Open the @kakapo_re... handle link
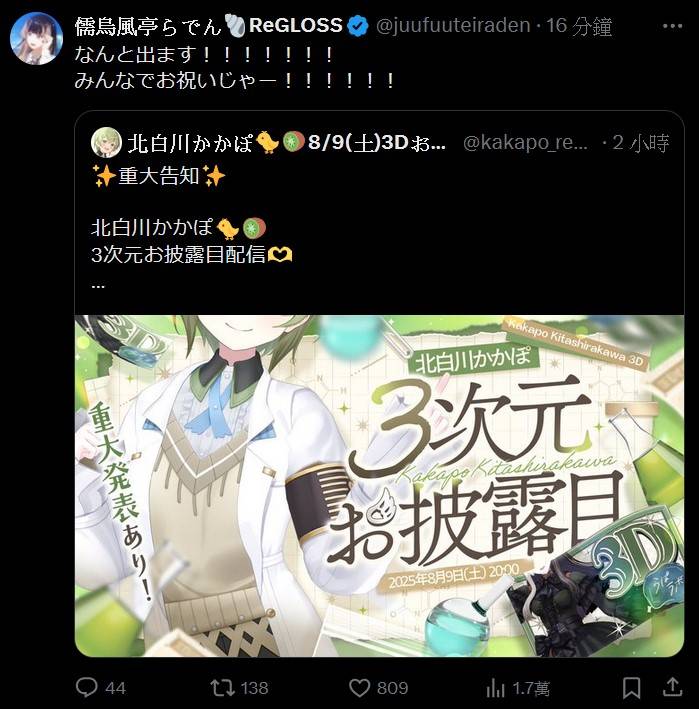 (525, 143)
